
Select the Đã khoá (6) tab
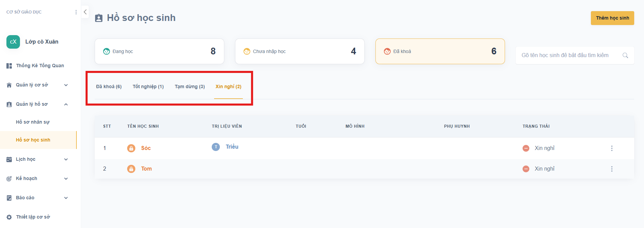tap(109, 86)
